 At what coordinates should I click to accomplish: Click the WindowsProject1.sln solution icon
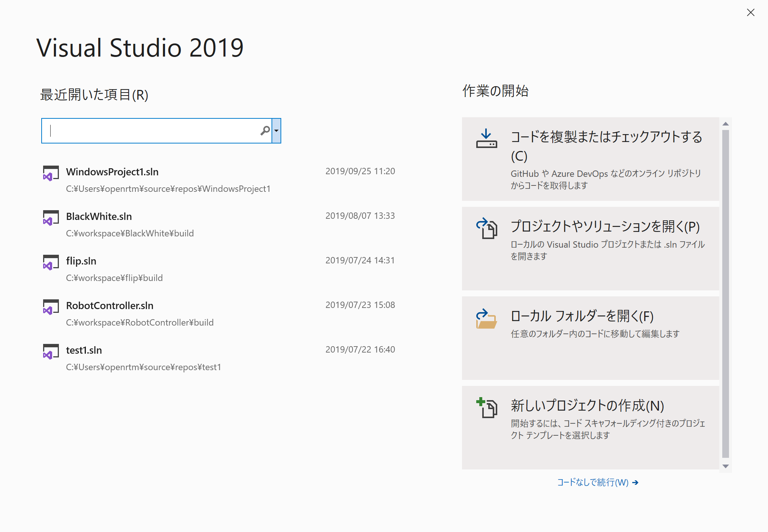pyautogui.click(x=51, y=173)
